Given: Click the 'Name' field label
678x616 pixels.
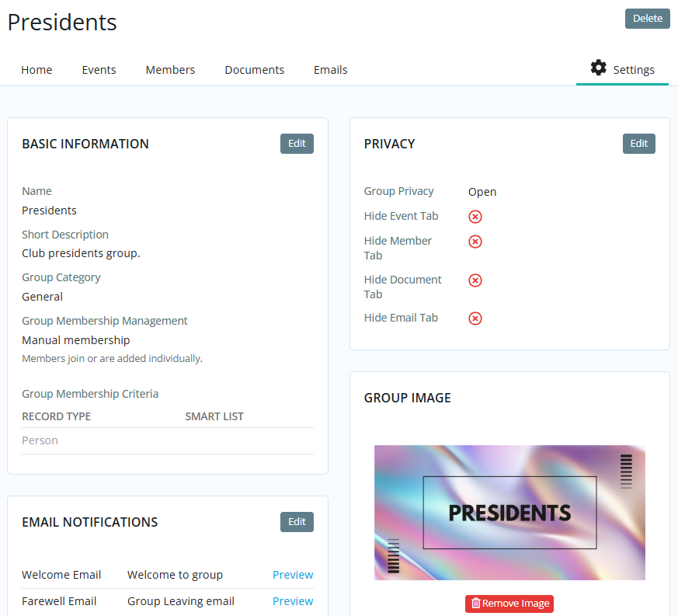Looking at the screenshot, I should click(37, 191).
